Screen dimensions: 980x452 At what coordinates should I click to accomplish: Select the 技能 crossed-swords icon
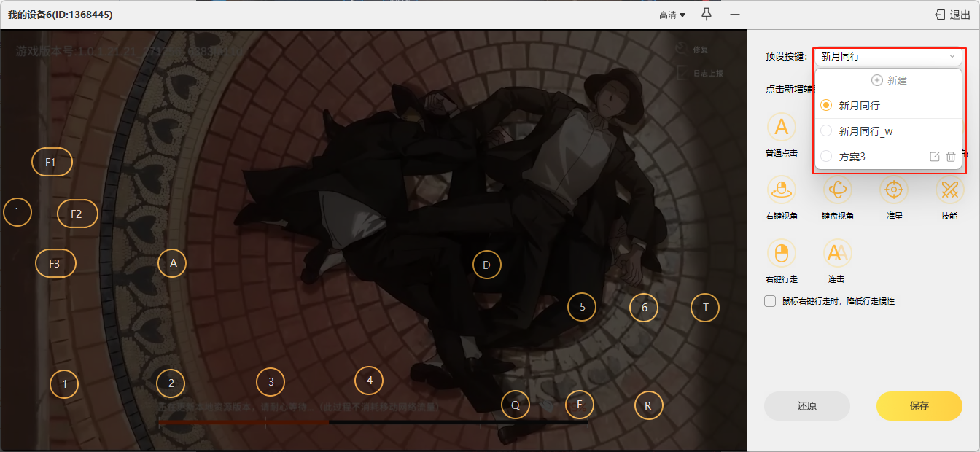click(949, 190)
